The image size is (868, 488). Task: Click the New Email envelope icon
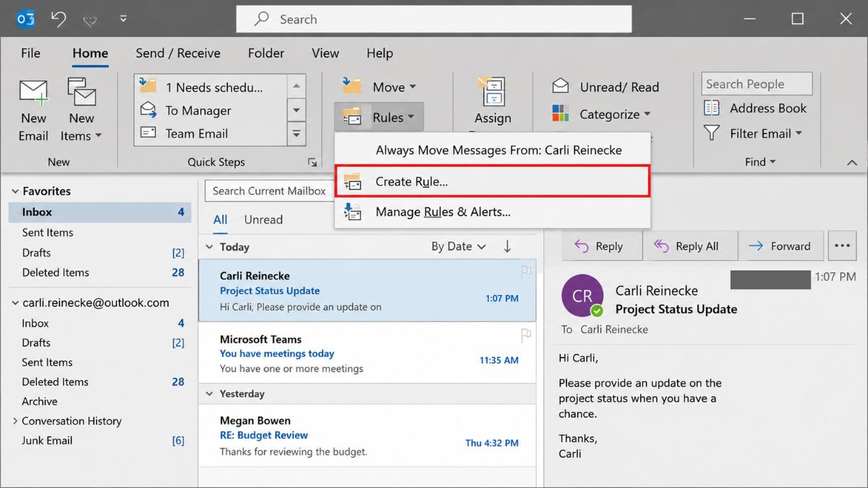tap(33, 93)
